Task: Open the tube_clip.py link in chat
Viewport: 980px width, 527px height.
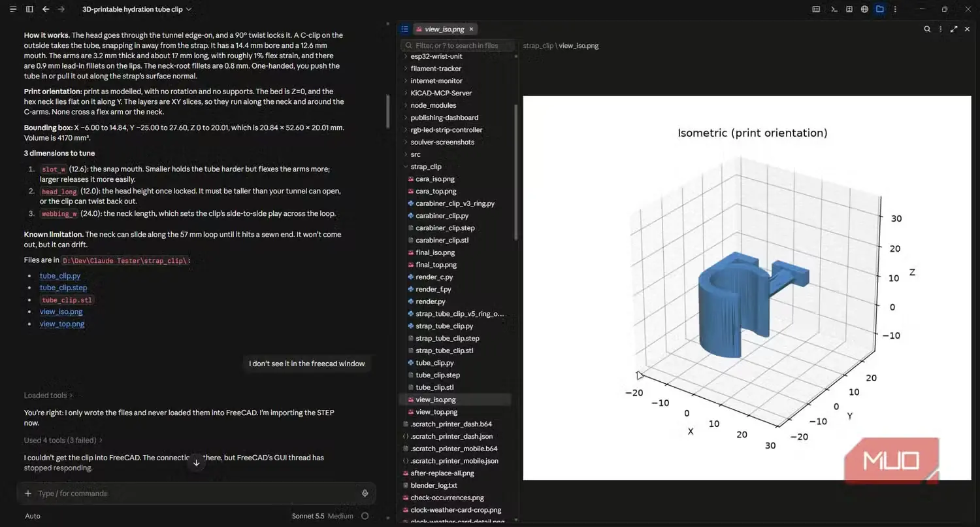Action: tap(60, 276)
